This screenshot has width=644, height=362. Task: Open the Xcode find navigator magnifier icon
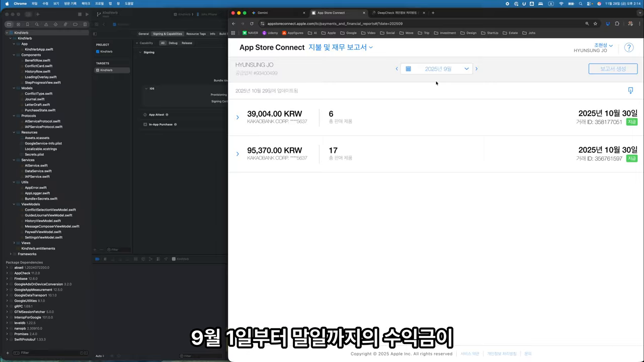(36, 24)
